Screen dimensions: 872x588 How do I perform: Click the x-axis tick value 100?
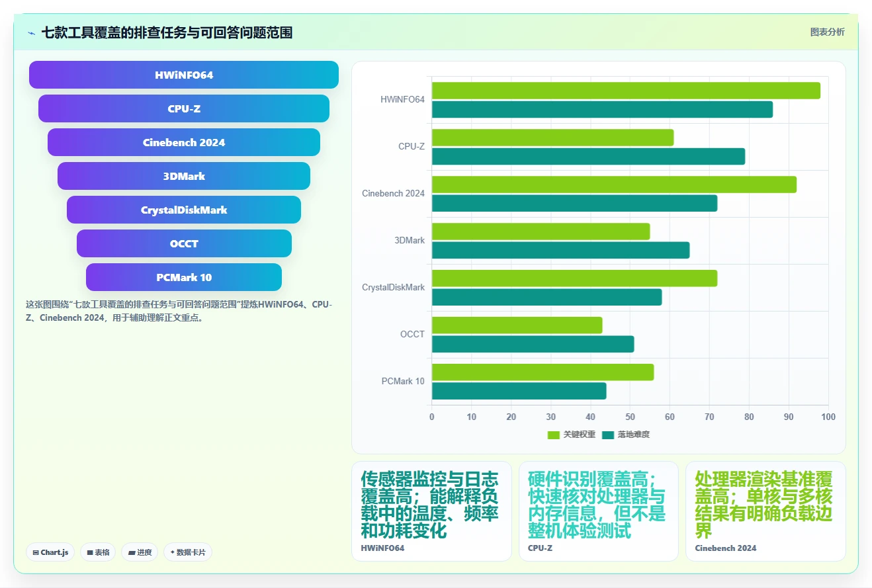click(828, 417)
